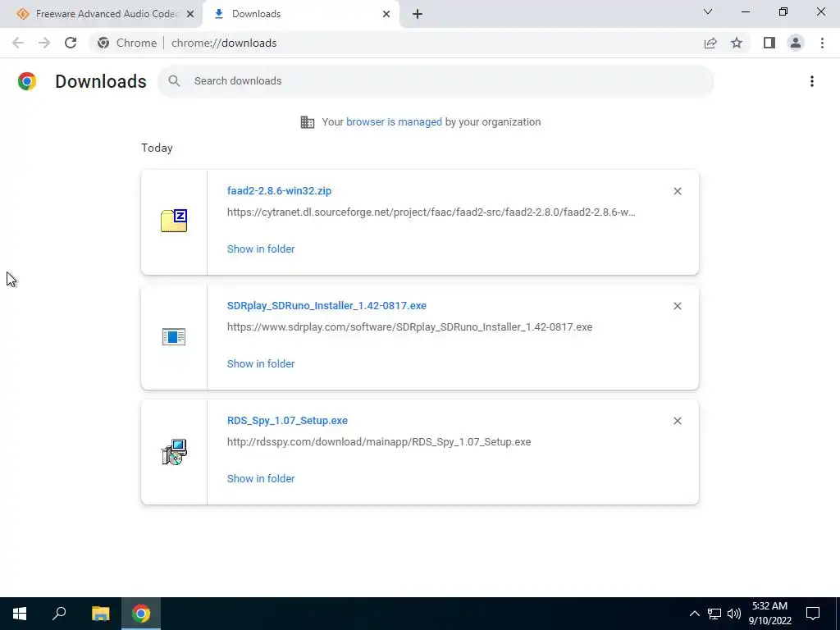Click the rdsspy.com source URL text

click(379, 442)
